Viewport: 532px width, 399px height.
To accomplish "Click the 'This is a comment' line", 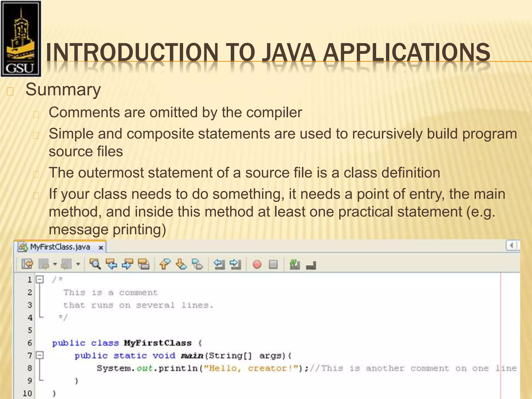I will [111, 292].
